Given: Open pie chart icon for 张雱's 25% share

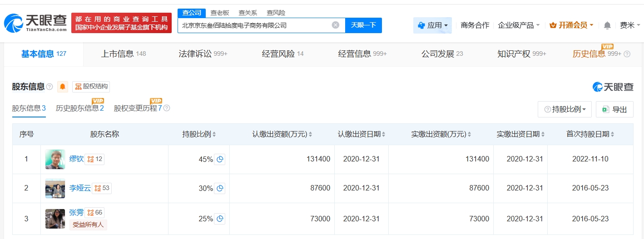Looking at the screenshot, I should (220, 219).
